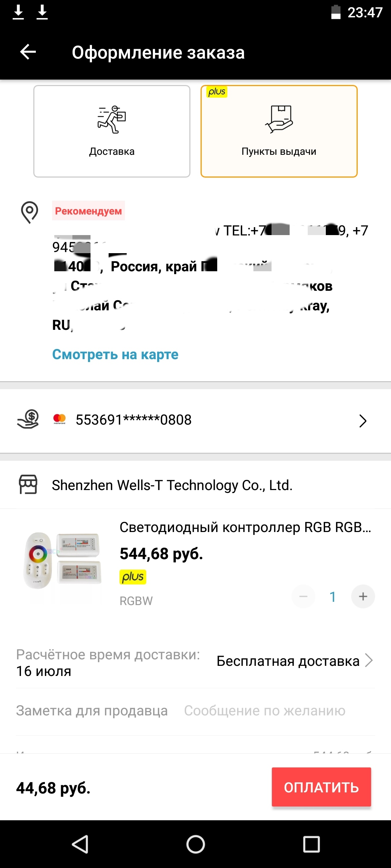Viewport: 391px width, 868px height.
Task: Select the Доставка delivery option
Action: 112,131
